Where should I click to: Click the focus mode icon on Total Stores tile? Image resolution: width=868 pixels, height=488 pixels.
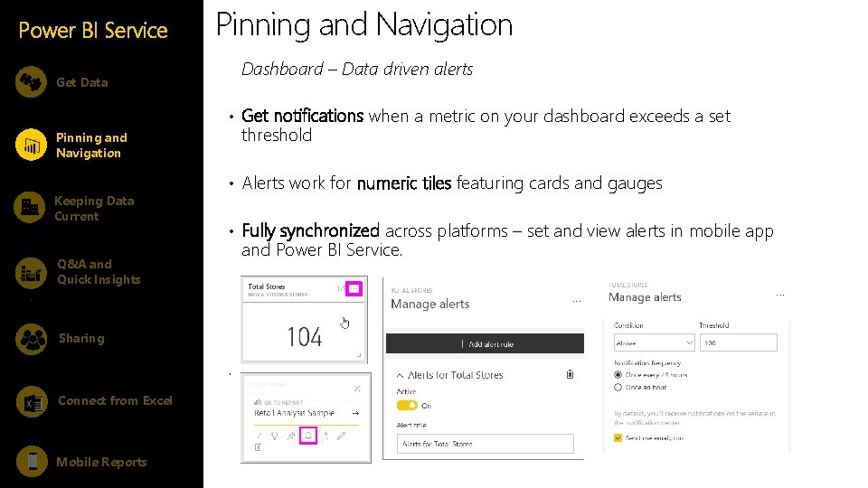pyautogui.click(x=340, y=289)
